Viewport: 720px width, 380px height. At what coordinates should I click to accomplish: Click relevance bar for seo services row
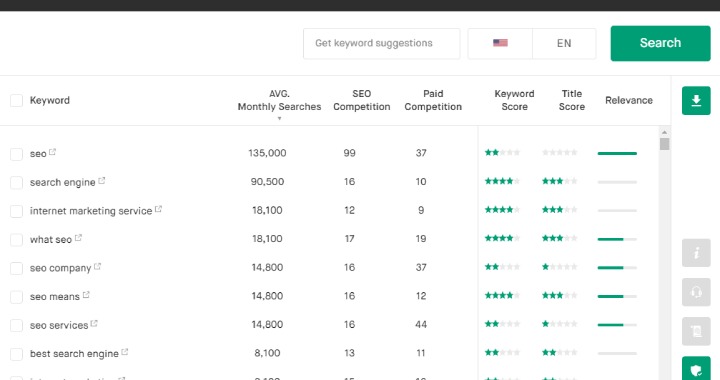(x=617, y=325)
